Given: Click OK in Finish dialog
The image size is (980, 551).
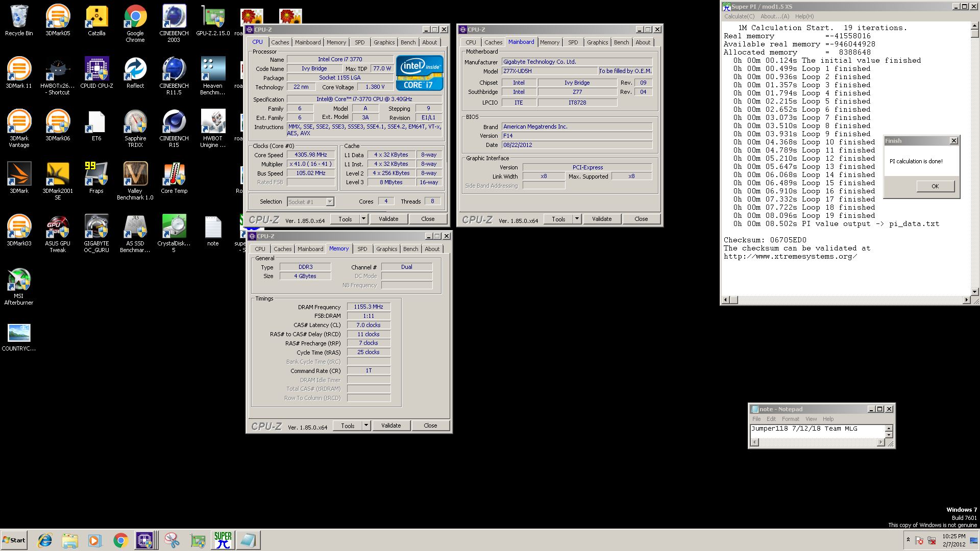Looking at the screenshot, I should (x=935, y=186).
